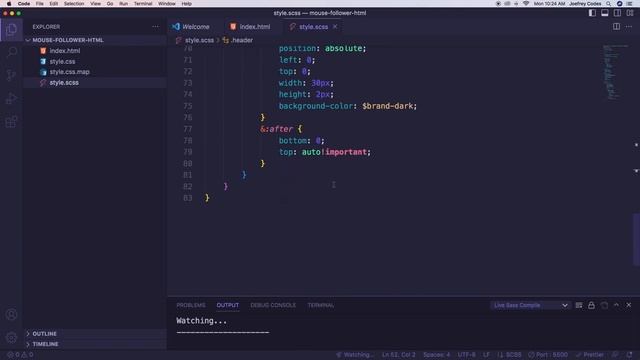640x360 pixels.
Task: Expand the OUTLINE section
Action: [95, 334]
